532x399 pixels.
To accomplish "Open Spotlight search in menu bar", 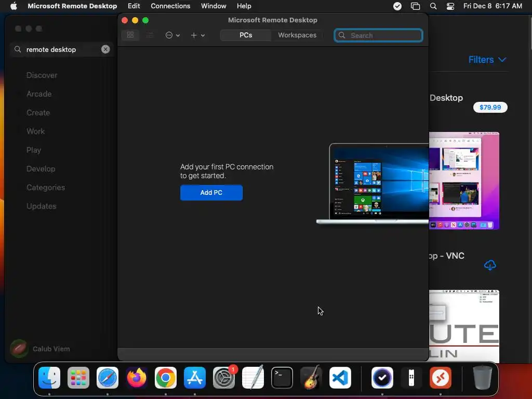I will (x=433, y=6).
